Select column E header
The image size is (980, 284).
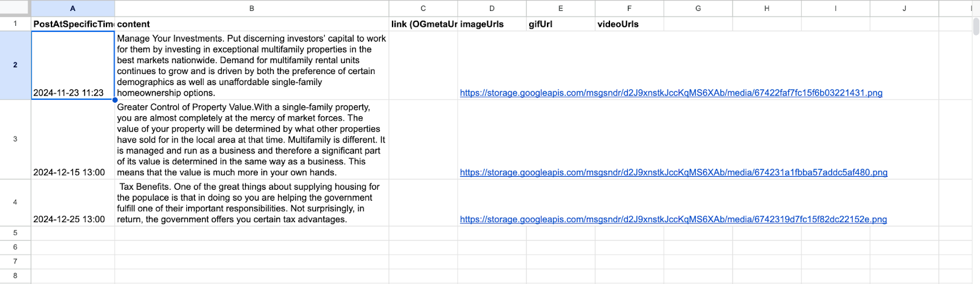[x=560, y=9]
